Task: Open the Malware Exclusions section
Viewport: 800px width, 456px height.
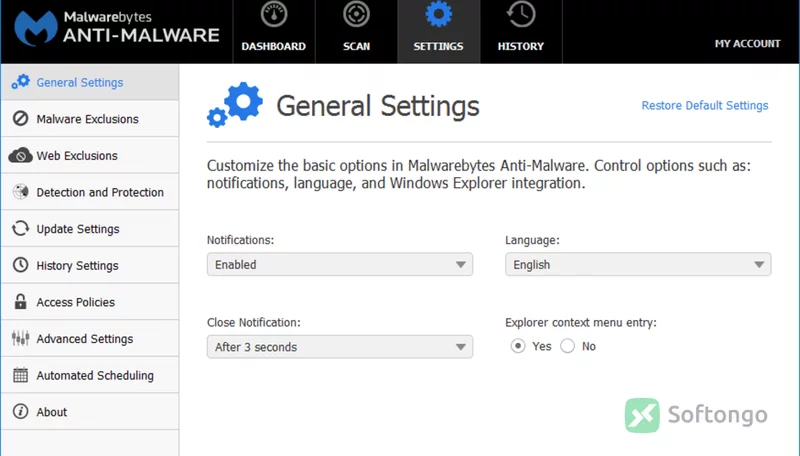Action: [90, 119]
